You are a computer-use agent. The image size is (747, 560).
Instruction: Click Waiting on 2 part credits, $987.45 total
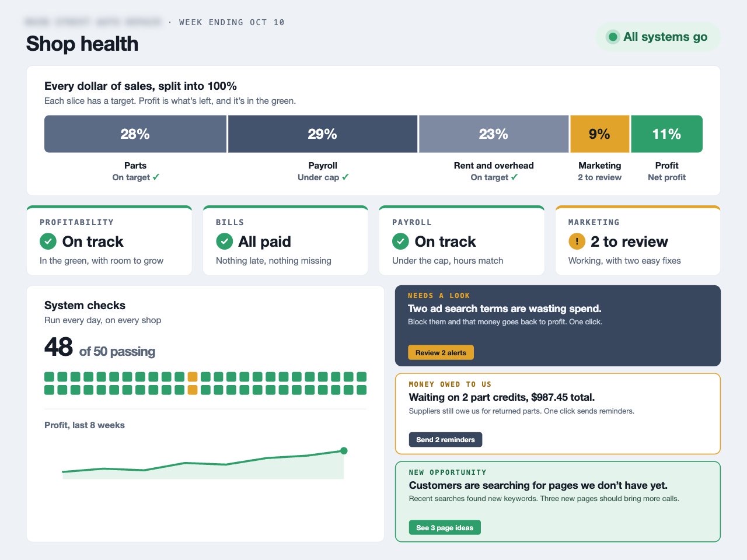(502, 397)
